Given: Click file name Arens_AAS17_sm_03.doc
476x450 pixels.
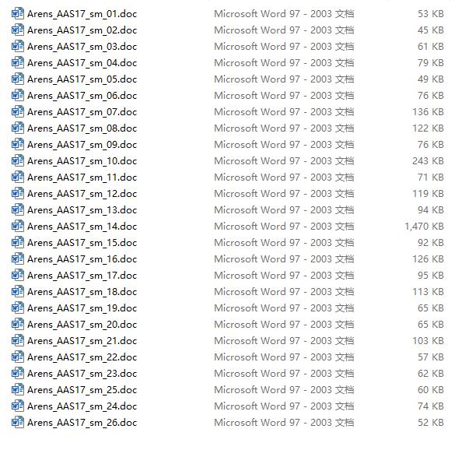Looking at the screenshot, I should [x=82, y=47].
